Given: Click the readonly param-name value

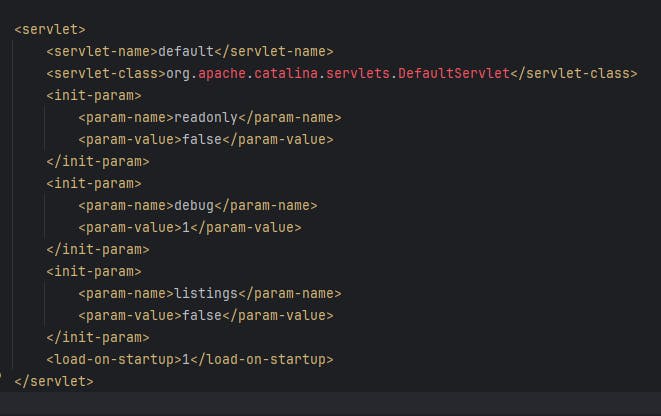Looking at the screenshot, I should [x=206, y=118].
